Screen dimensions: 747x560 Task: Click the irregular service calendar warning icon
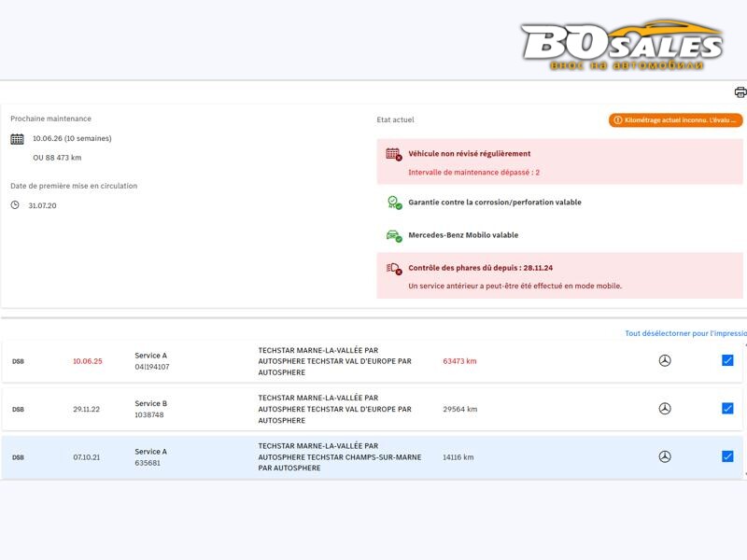(x=393, y=154)
